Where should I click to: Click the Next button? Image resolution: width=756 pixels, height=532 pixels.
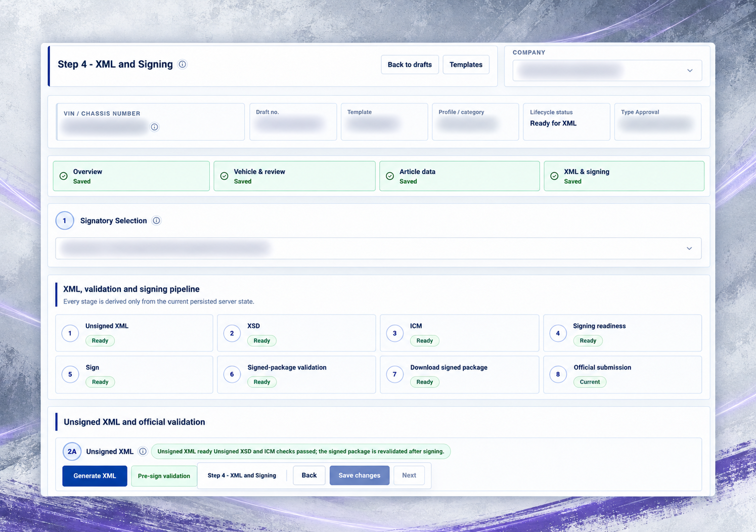coord(409,475)
